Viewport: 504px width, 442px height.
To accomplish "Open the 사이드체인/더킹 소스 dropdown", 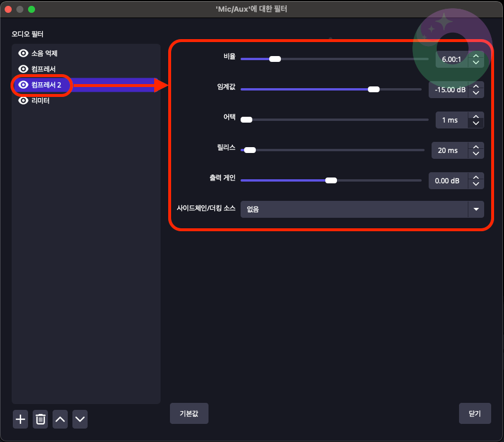I will [362, 209].
